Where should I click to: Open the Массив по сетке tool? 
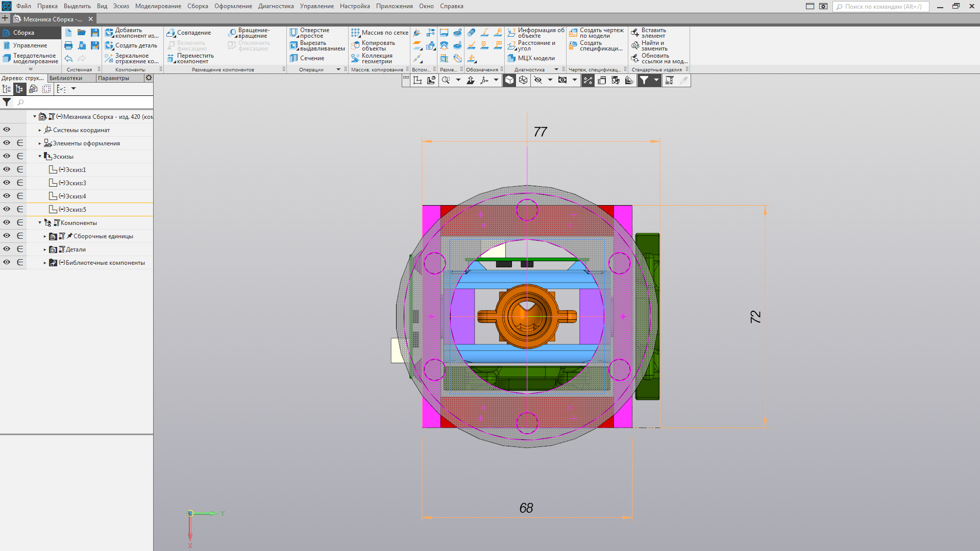(x=379, y=33)
